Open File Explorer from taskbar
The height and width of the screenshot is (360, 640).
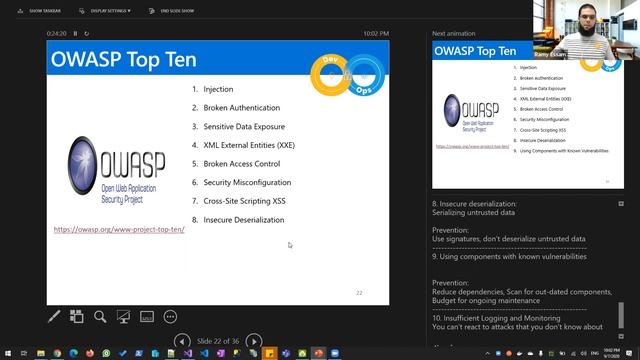tap(41, 353)
